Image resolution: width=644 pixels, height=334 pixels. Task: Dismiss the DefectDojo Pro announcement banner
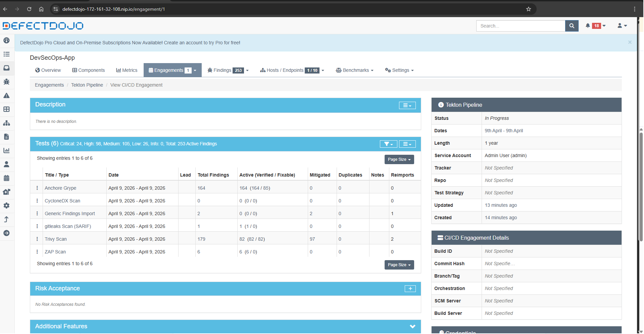pos(630,42)
